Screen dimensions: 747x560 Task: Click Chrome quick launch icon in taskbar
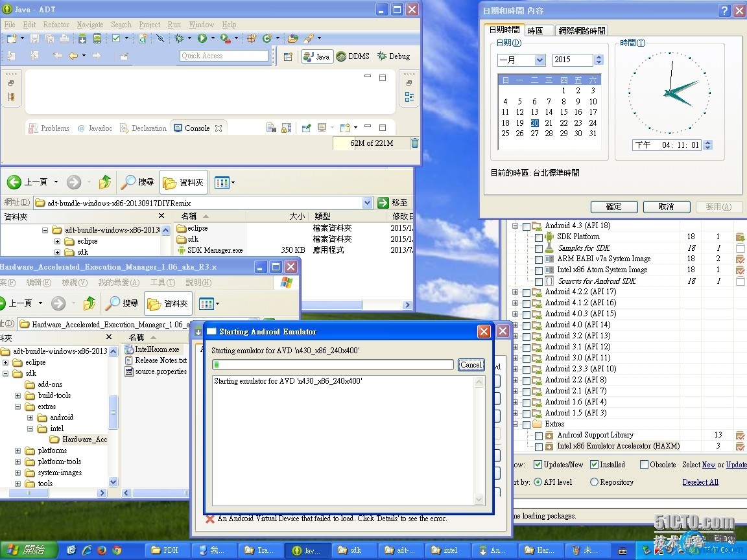click(x=117, y=550)
